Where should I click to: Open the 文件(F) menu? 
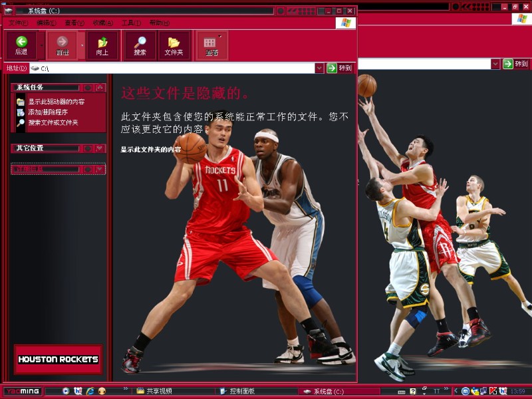coord(18,23)
